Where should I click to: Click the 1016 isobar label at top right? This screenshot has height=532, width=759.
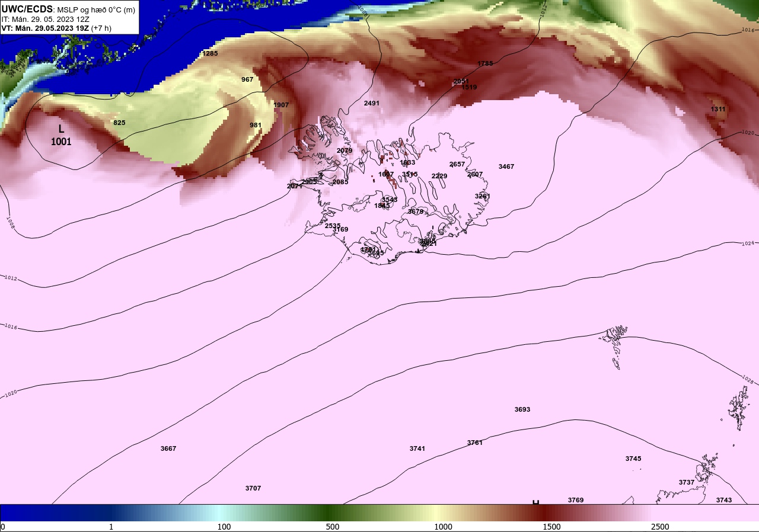[x=748, y=30]
